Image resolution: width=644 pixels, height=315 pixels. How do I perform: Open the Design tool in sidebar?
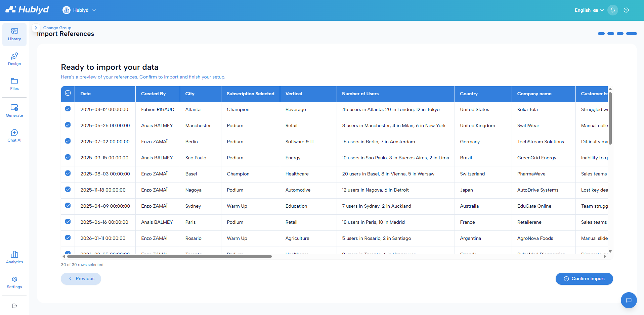pyautogui.click(x=14, y=59)
